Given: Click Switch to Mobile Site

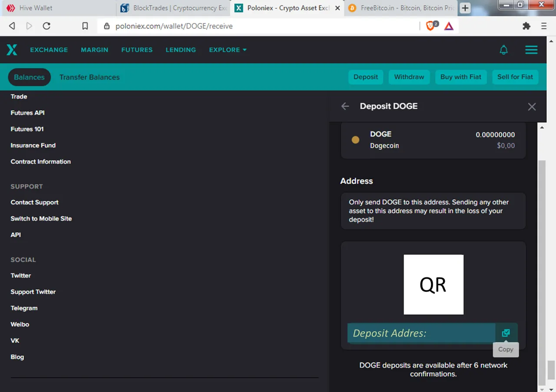Looking at the screenshot, I should (x=41, y=218).
